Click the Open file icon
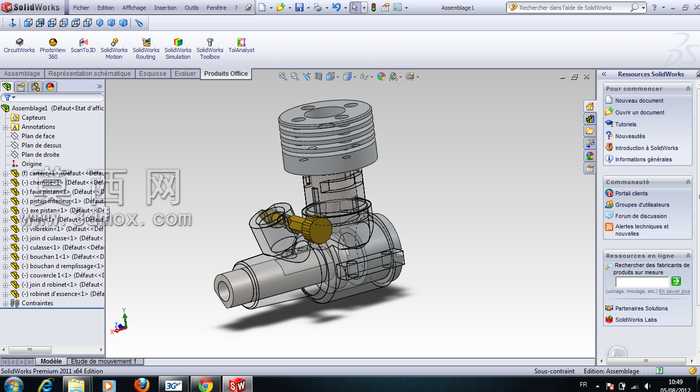Screen dimensions: 700x392 (280, 8)
